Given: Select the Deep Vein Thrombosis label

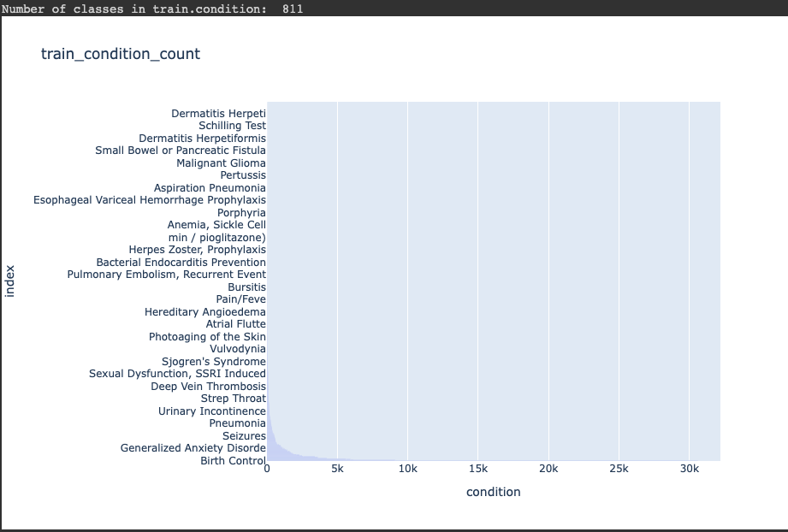Looking at the screenshot, I should (x=208, y=387).
